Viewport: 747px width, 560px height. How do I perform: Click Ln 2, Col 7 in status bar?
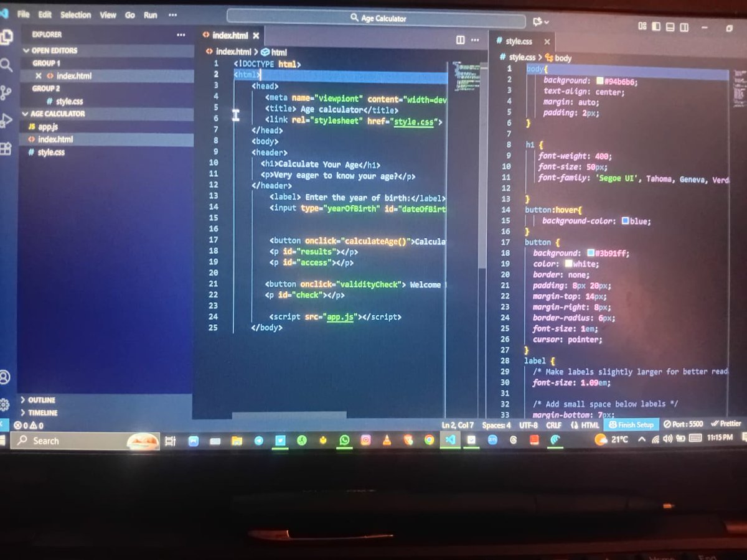458,425
